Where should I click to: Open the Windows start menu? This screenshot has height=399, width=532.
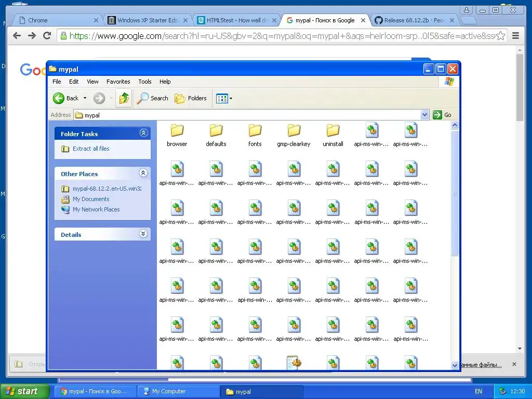pos(24,391)
